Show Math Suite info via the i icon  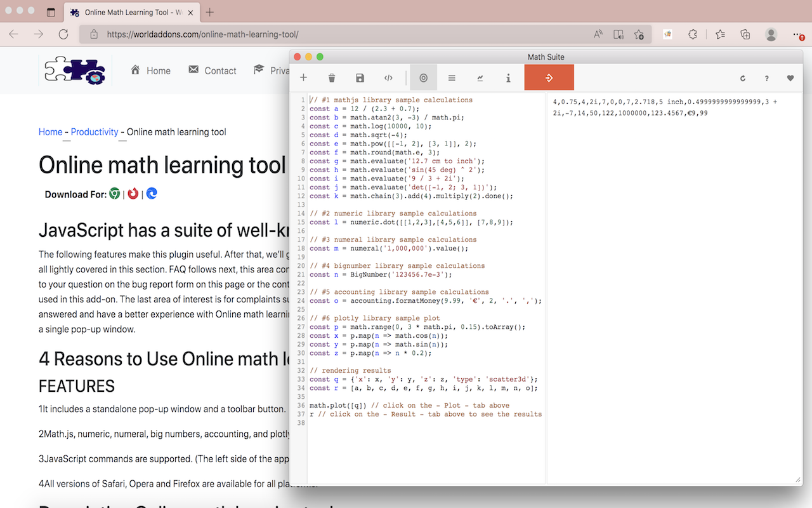508,77
